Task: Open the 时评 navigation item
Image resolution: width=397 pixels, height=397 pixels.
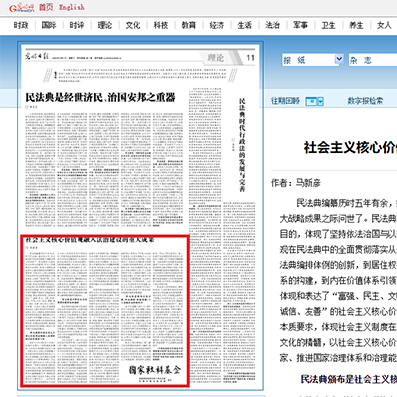Action: click(77, 25)
